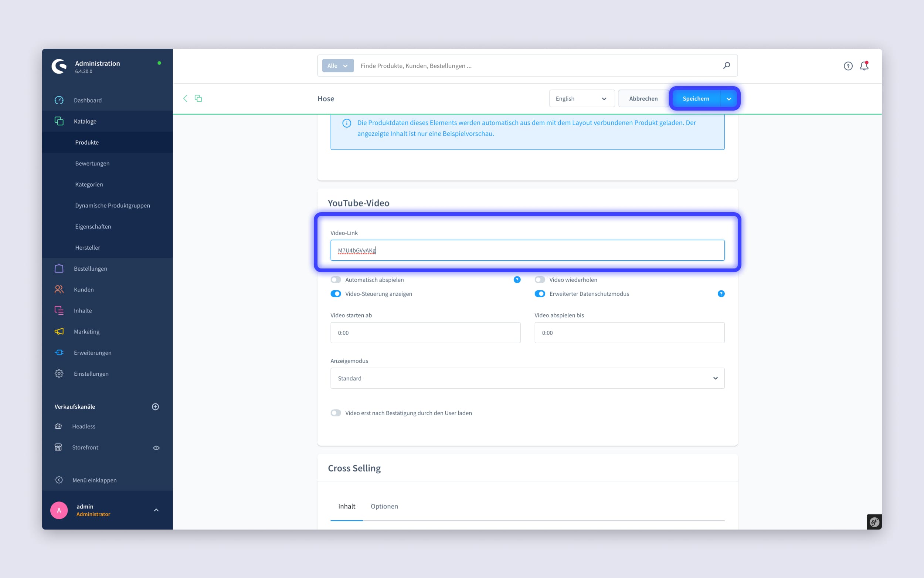Switch to the Optionen tab

tap(384, 506)
